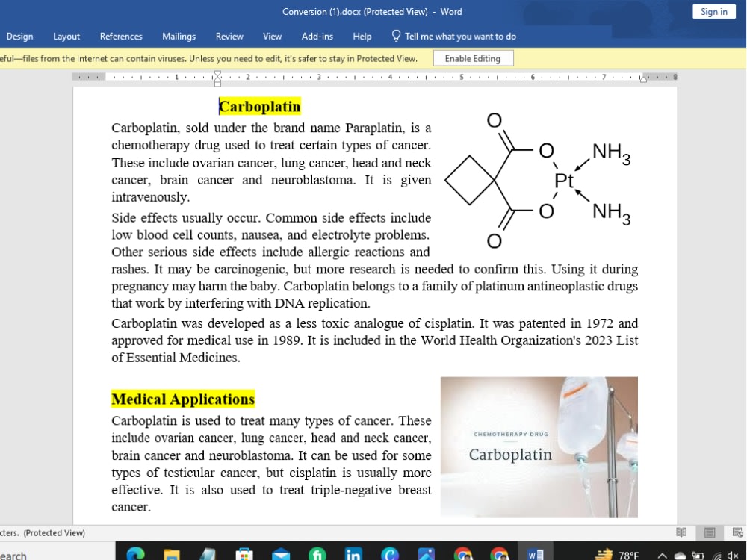
Task: Open the Design ribbon tab
Action: pyautogui.click(x=19, y=36)
